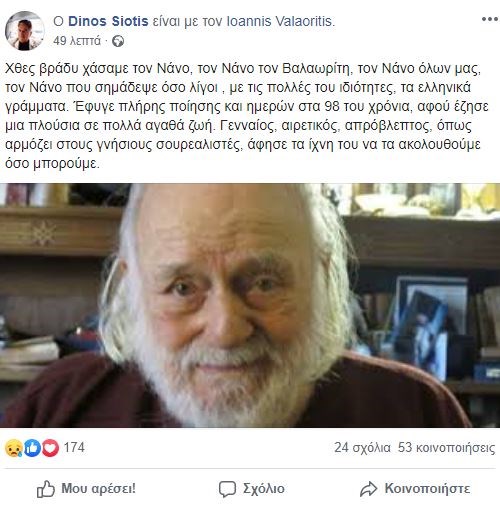This screenshot has height=508, width=500.
Task: Click the 49 λεπτά timestamp
Action: pos(77,41)
